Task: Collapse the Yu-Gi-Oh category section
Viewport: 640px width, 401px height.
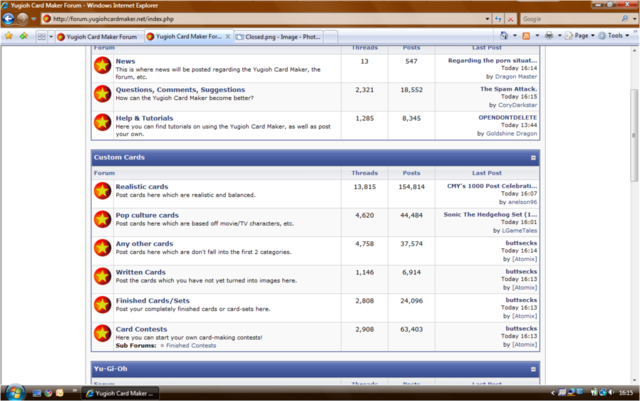Action: [533, 369]
